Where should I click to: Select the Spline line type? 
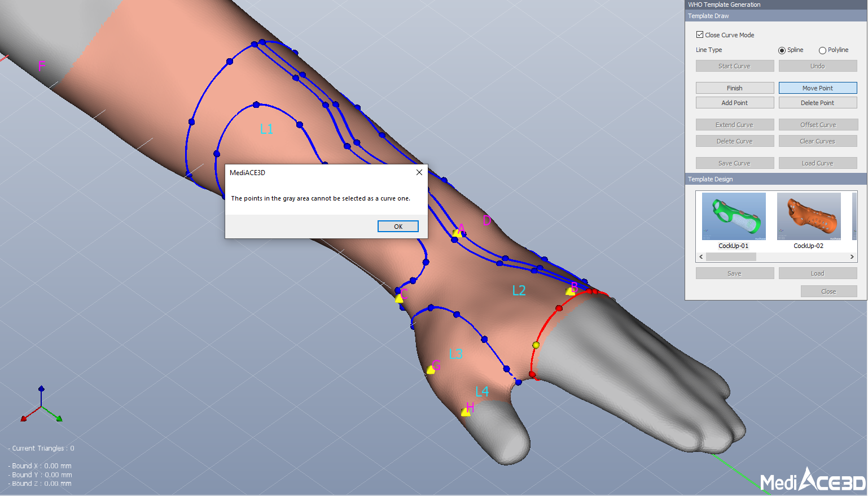(x=782, y=50)
